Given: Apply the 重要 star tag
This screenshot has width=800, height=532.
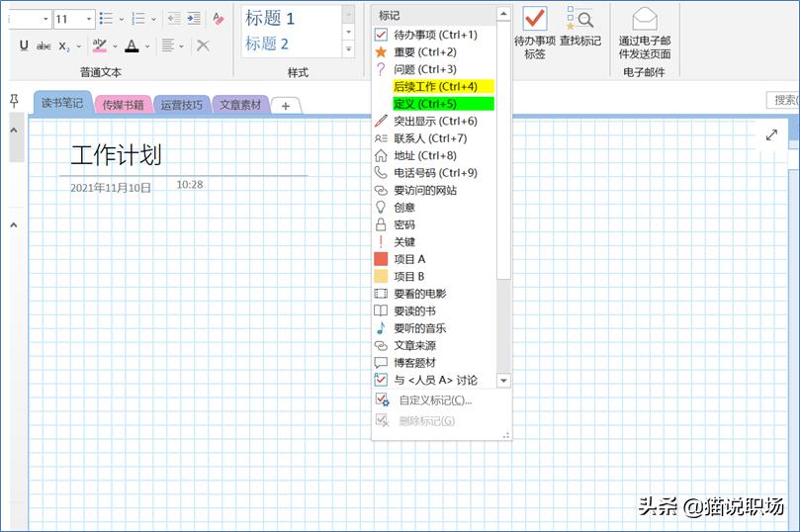Looking at the screenshot, I should (434, 52).
